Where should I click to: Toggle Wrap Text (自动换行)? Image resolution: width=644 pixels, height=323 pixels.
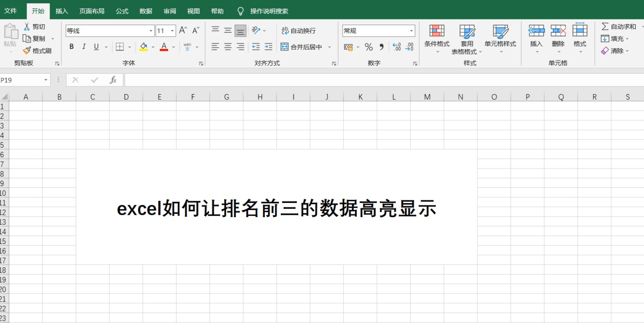point(299,31)
